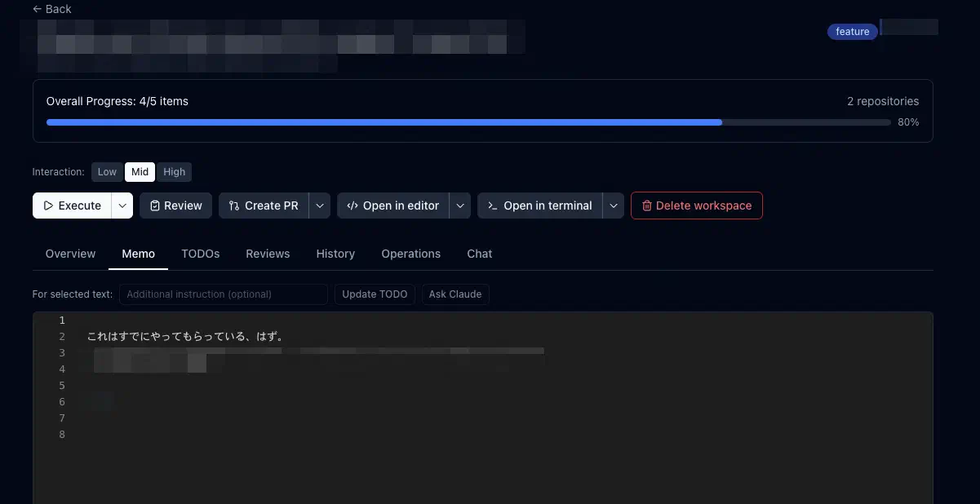Focus the Additional instruction input field

223,294
